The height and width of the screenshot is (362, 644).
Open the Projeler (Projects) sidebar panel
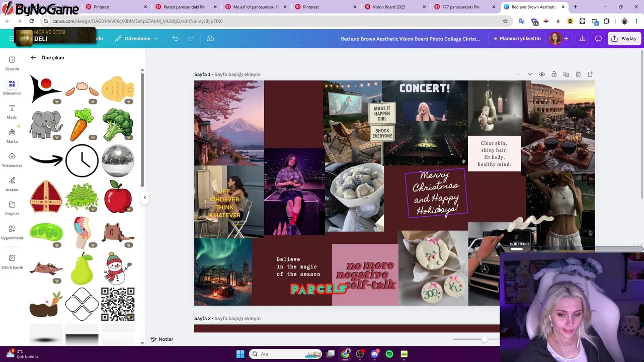[x=12, y=208]
